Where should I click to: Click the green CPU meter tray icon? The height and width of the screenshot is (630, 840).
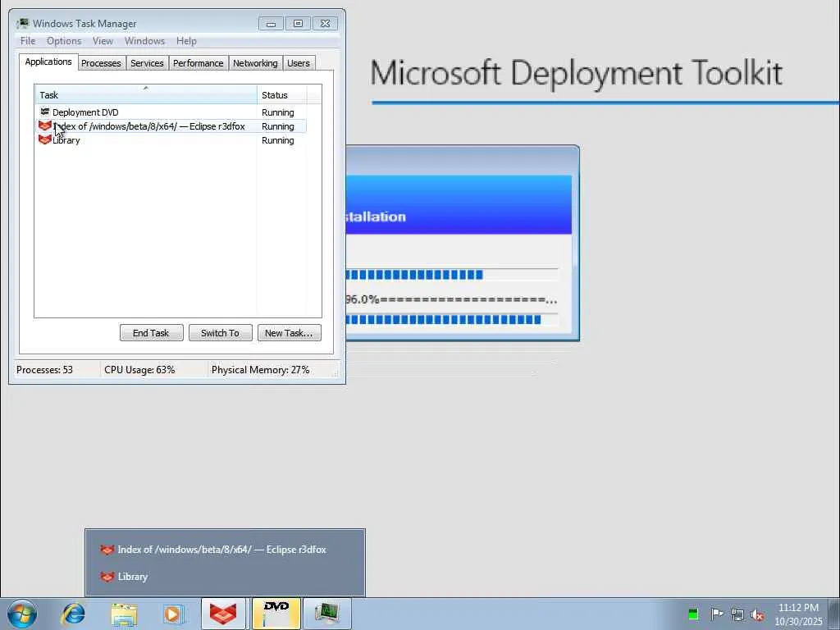coord(693,614)
